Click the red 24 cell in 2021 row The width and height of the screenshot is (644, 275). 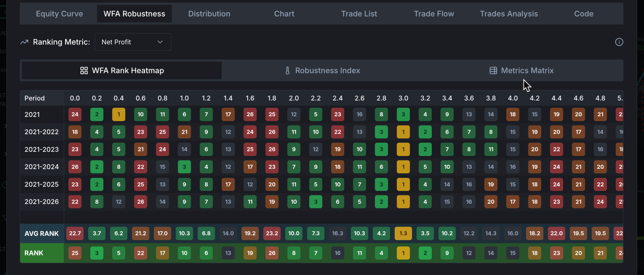click(75, 115)
